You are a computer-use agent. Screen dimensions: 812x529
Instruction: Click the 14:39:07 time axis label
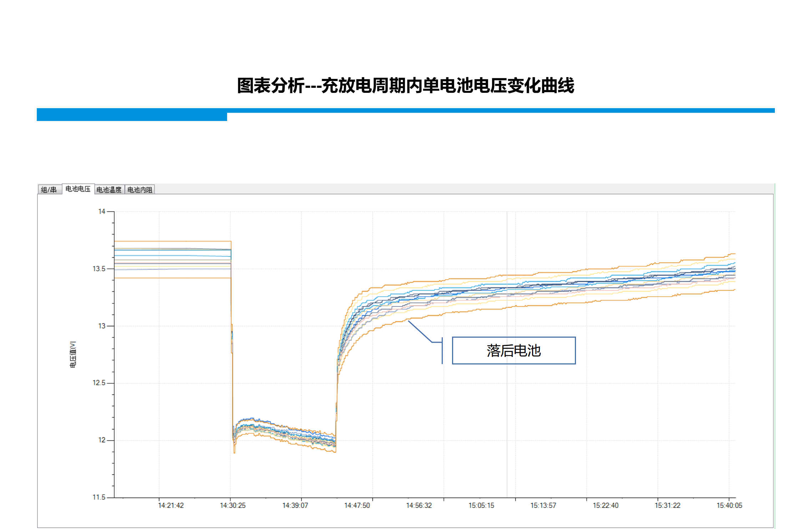point(295,505)
